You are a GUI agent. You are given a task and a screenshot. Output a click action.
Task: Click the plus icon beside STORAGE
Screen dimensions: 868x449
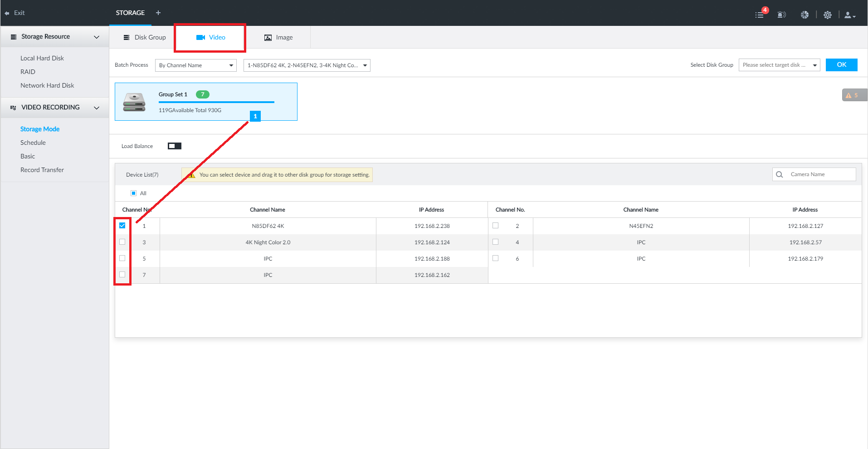coord(158,13)
